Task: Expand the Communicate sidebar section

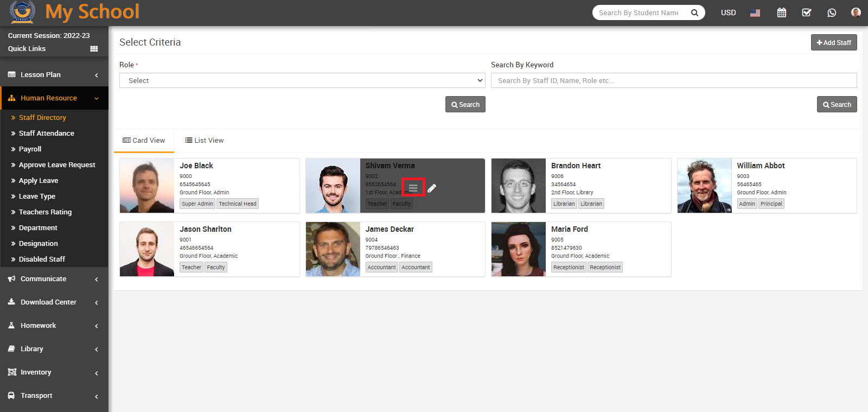Action: coord(54,279)
